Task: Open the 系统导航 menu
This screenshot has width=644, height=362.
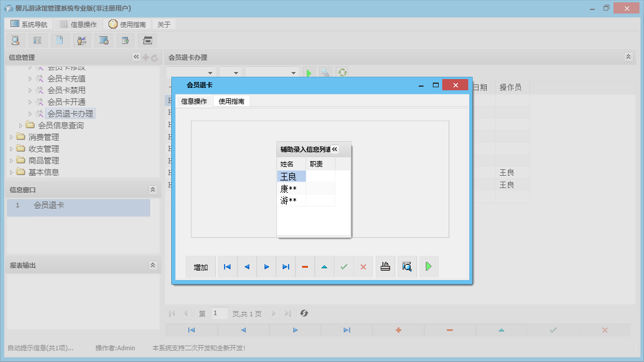Action: [x=29, y=25]
